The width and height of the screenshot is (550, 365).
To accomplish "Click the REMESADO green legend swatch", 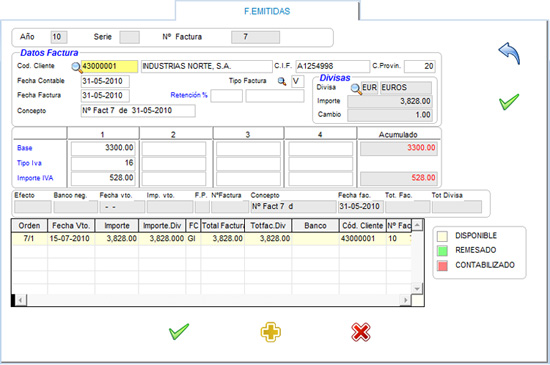I will coord(442,250).
